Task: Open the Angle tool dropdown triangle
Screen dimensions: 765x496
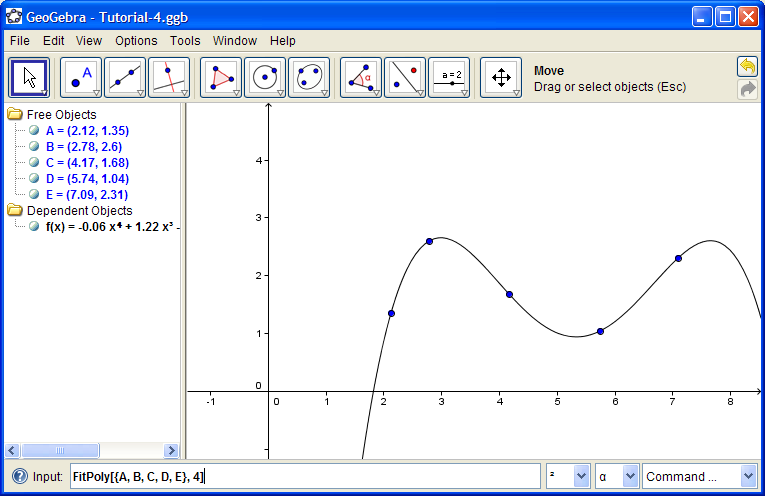Action: [376, 93]
